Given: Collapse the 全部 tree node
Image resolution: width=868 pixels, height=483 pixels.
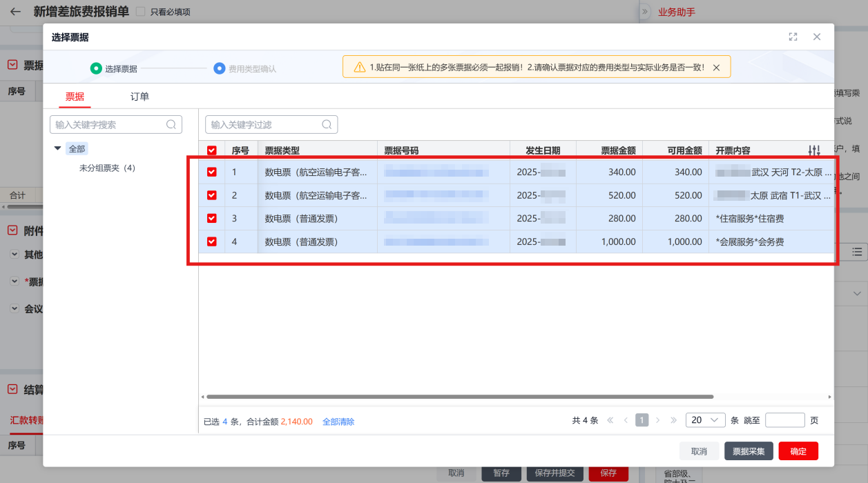Looking at the screenshot, I should coord(57,149).
